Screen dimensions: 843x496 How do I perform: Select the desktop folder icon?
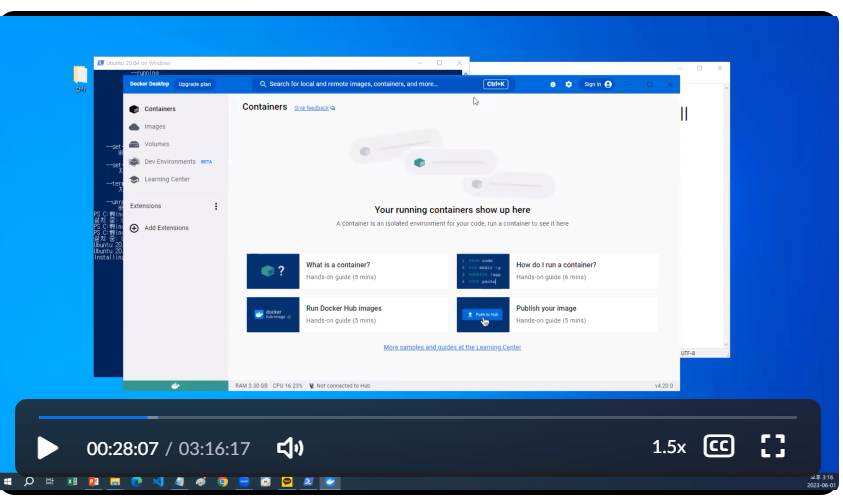(x=81, y=75)
